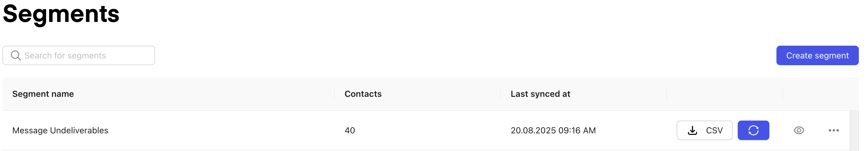
Task: Click divider between Segment name and Contacts
Action: pyautogui.click(x=335, y=94)
